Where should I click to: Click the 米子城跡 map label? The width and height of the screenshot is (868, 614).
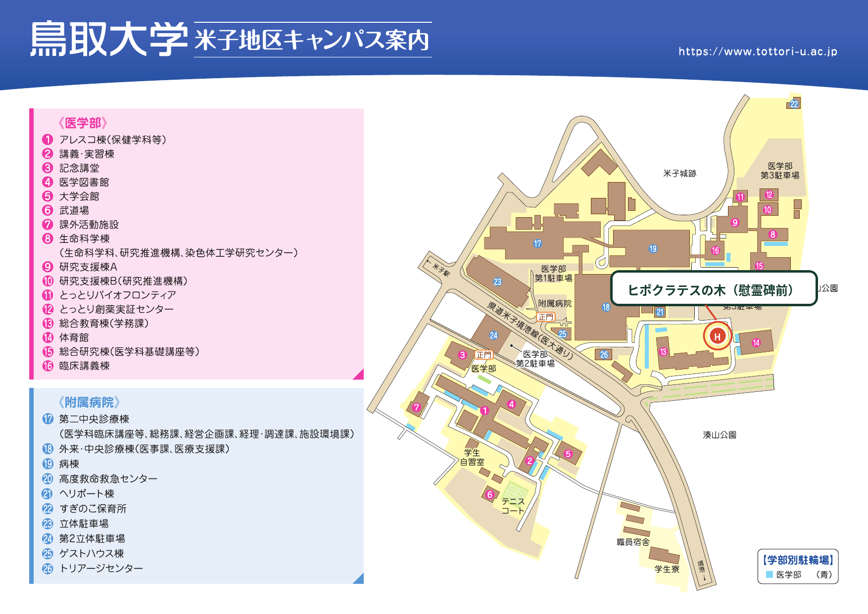point(680,174)
